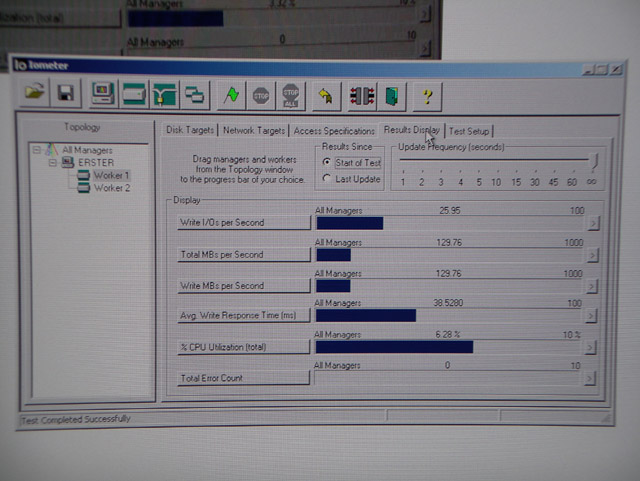Select the All Managers tree icon
The image size is (640, 481).
pos(51,149)
